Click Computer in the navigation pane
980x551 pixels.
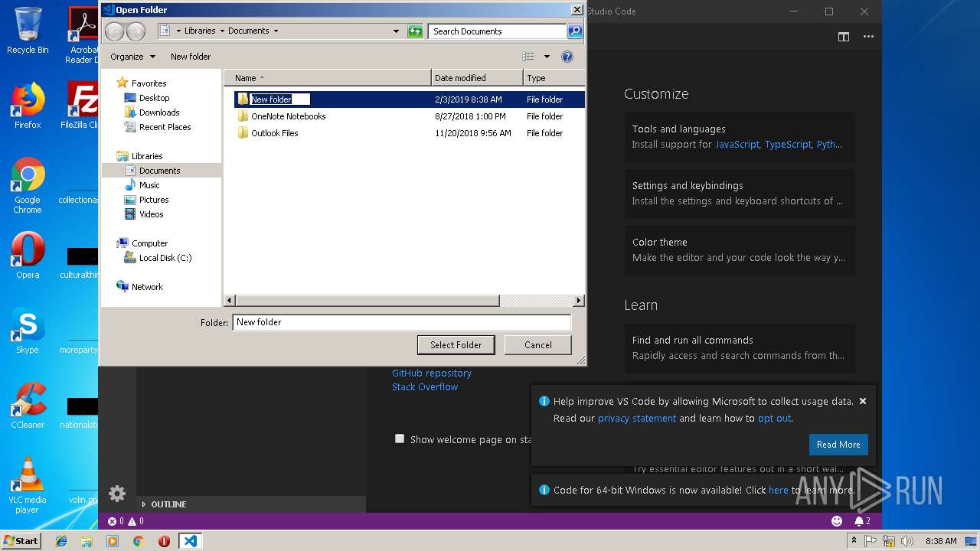(x=149, y=243)
